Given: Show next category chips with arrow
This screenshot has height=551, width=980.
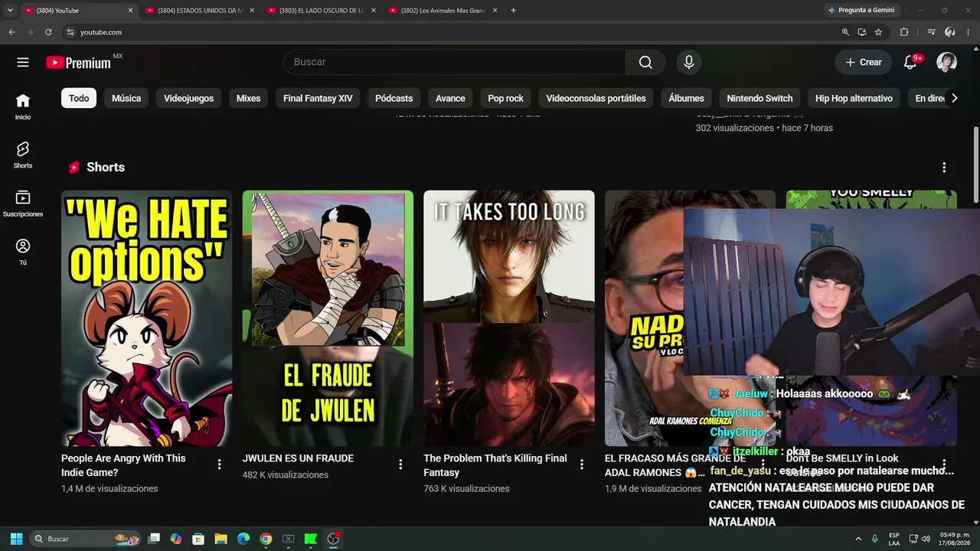Looking at the screenshot, I should [954, 98].
